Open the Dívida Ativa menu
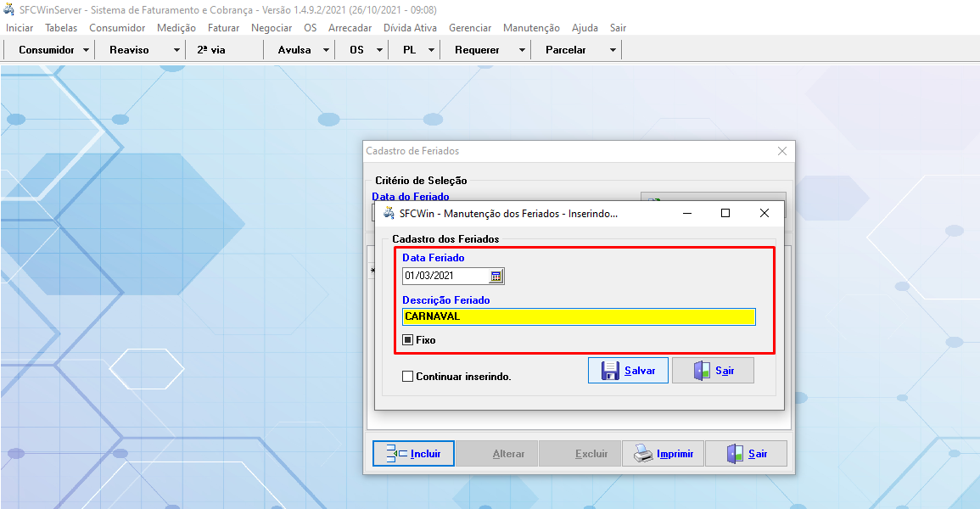 click(x=411, y=28)
